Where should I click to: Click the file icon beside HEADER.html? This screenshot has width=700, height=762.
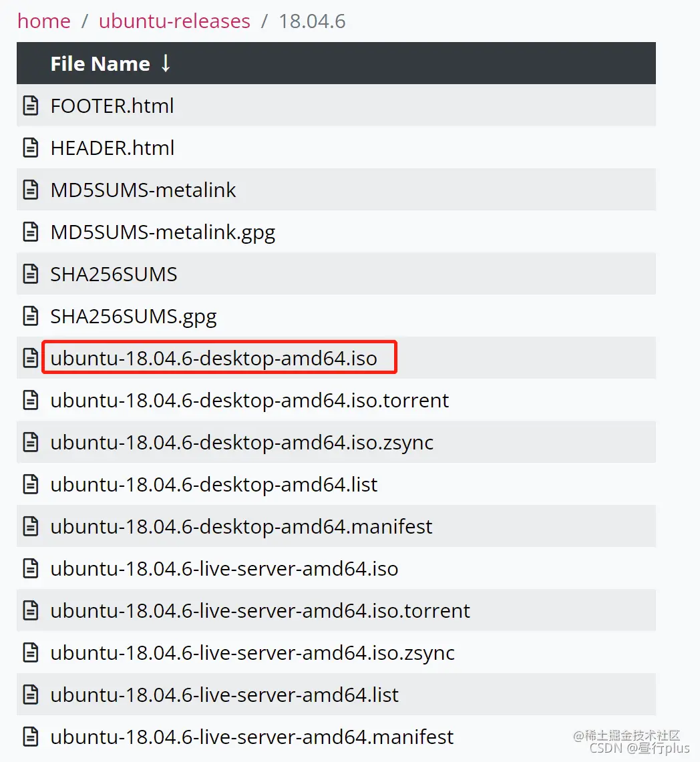31,148
